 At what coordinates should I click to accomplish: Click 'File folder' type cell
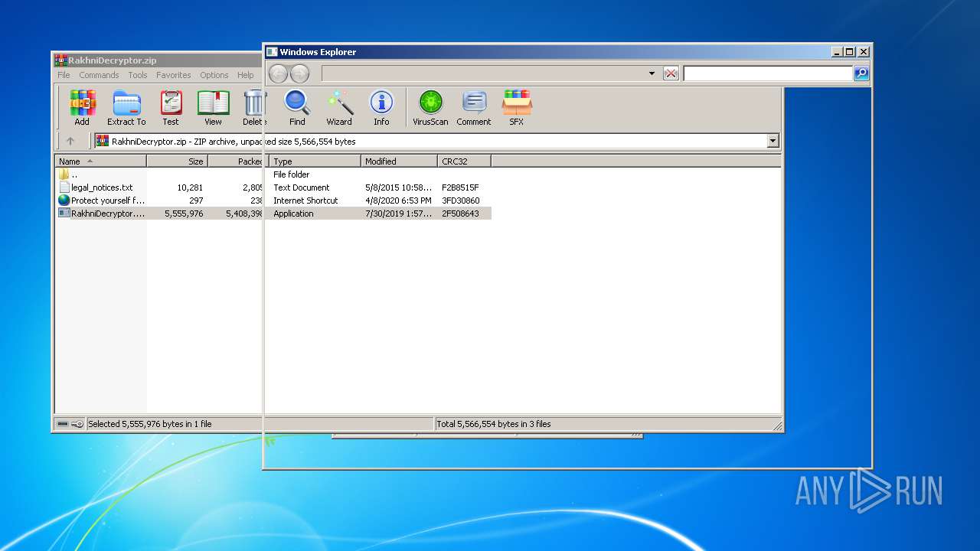pos(291,174)
